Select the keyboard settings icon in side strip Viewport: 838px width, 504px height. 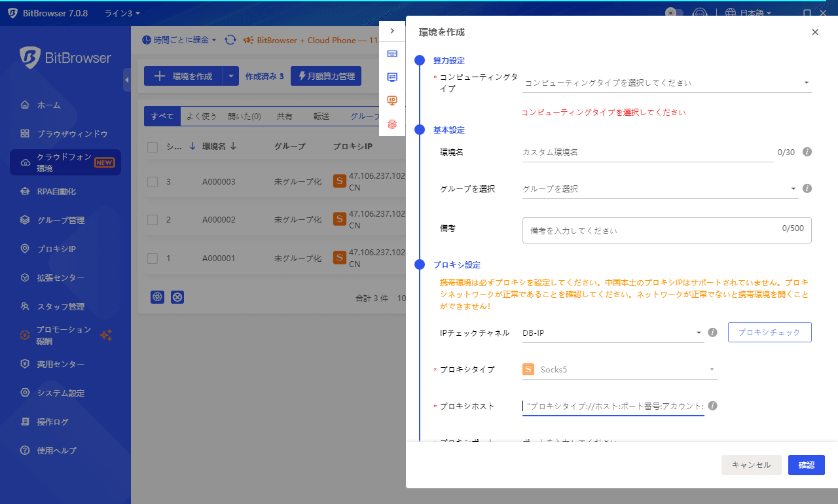(392, 54)
